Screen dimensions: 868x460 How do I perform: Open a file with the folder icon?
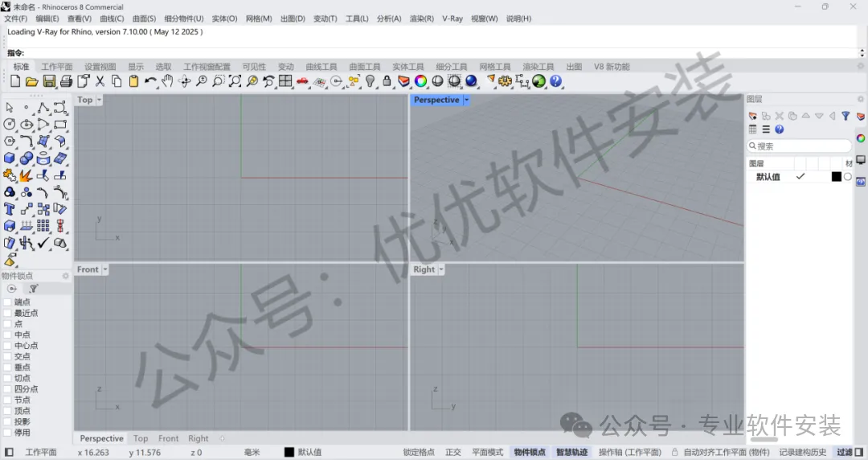[32, 81]
